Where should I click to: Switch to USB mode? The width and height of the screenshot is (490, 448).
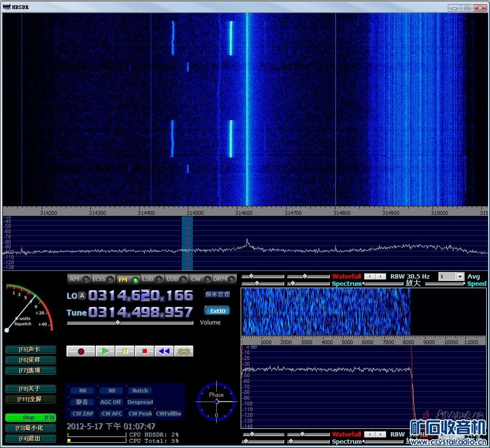click(176, 279)
